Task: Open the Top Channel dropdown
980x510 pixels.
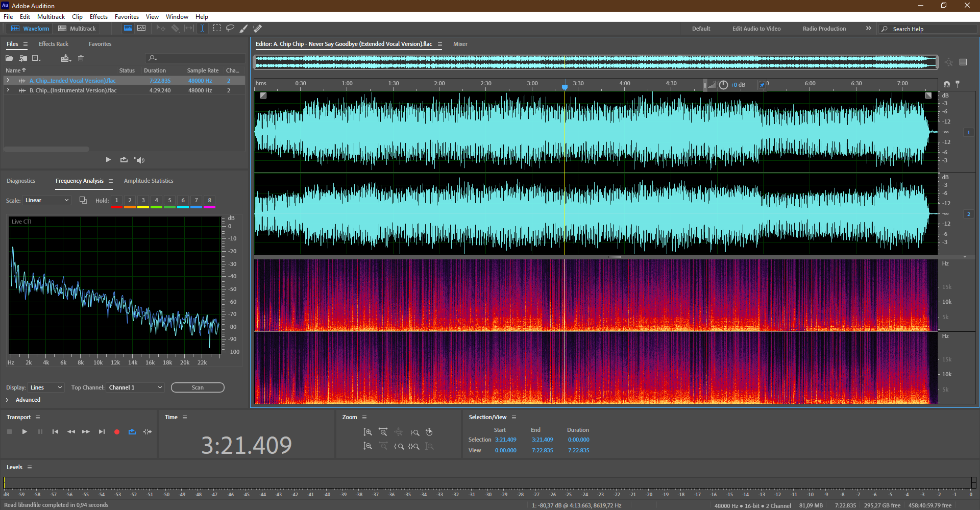Action: tap(135, 387)
